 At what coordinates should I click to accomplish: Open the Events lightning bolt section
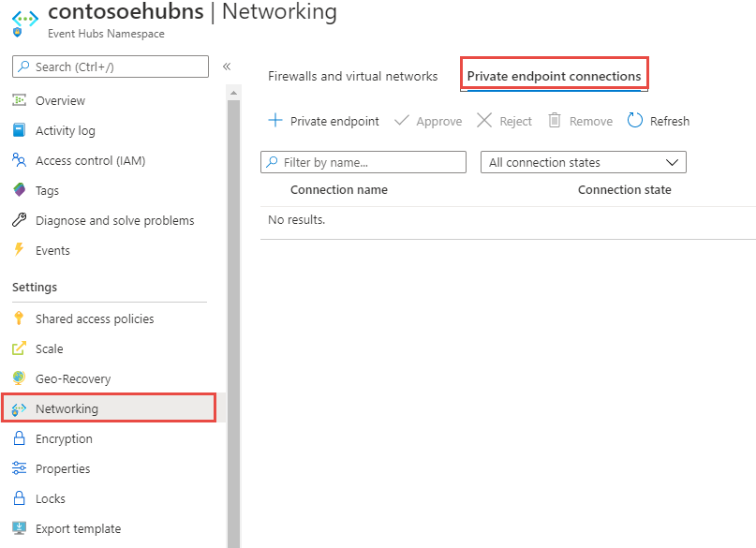(21, 250)
